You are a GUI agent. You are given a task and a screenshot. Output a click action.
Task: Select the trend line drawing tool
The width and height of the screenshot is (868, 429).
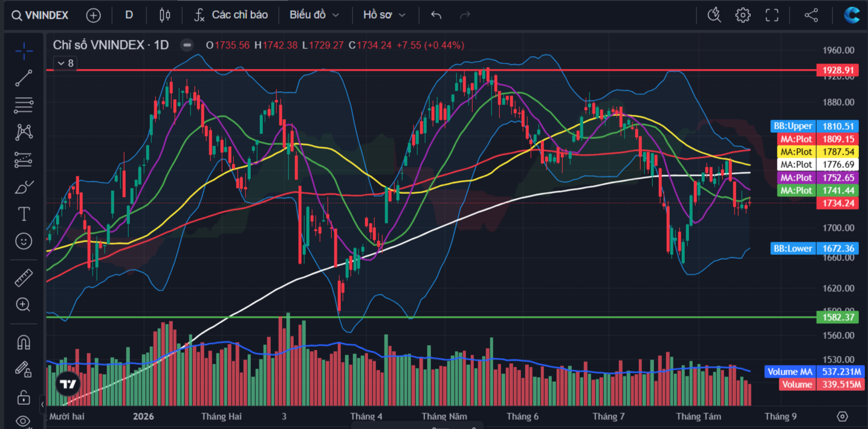click(24, 77)
